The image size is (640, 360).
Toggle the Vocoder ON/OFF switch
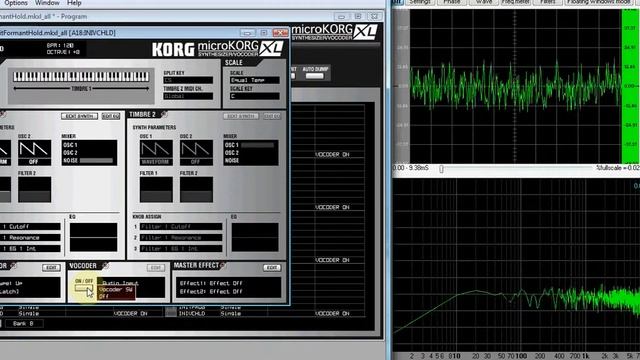[84, 289]
